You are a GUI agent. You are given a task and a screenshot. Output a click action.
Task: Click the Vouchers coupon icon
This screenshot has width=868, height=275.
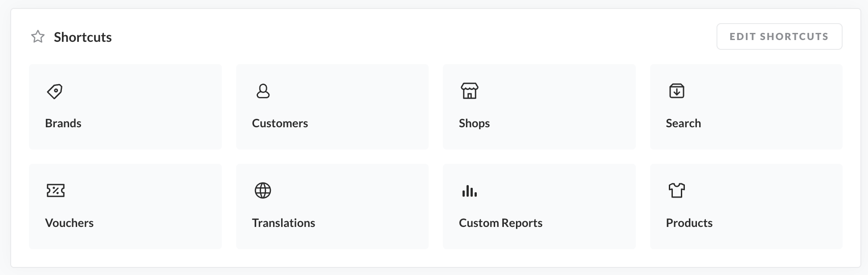(x=56, y=190)
